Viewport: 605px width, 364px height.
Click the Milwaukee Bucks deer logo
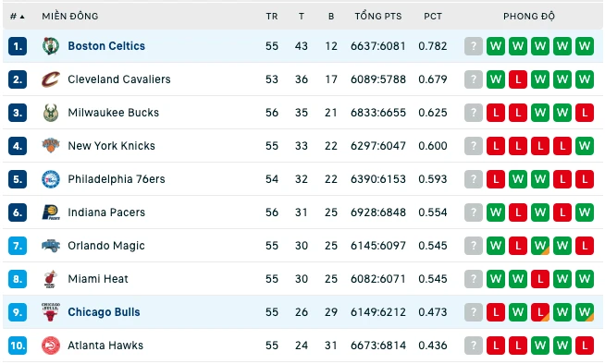51,113
